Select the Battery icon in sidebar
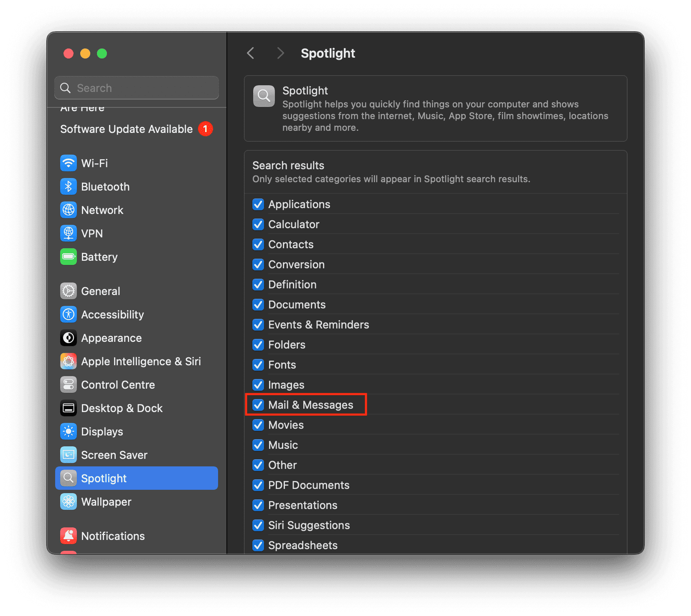Viewport: 691px width, 616px height. click(69, 257)
